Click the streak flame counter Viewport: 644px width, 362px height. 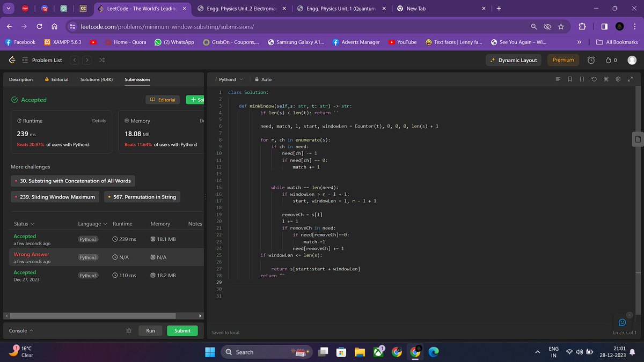(x=611, y=60)
